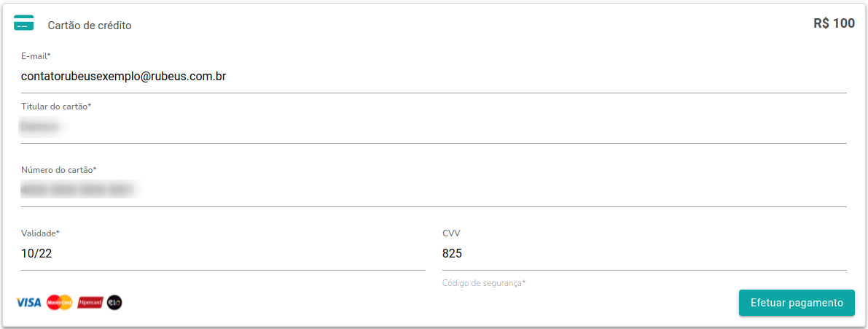The width and height of the screenshot is (868, 329).
Task: Click the Número do cartão* label
Action: point(59,169)
